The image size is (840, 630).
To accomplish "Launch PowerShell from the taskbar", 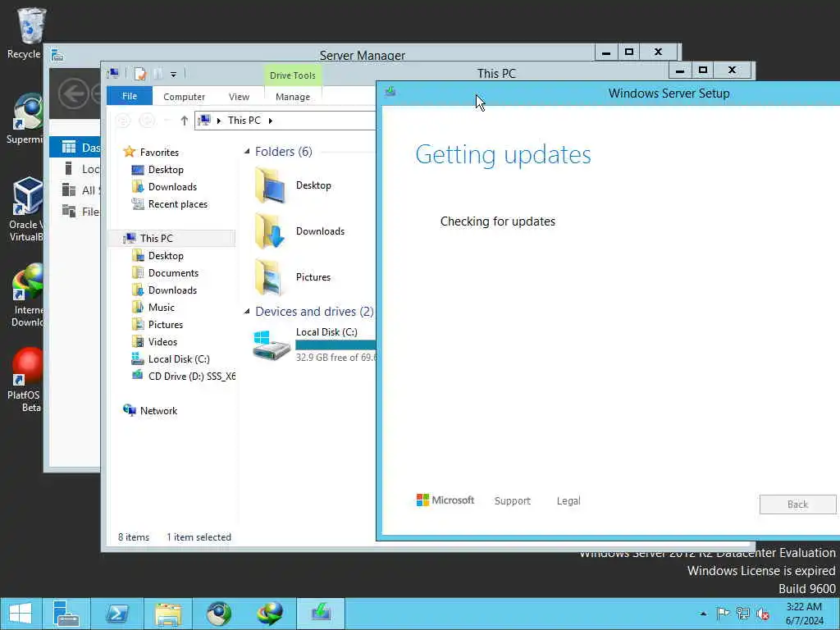I will click(116, 614).
